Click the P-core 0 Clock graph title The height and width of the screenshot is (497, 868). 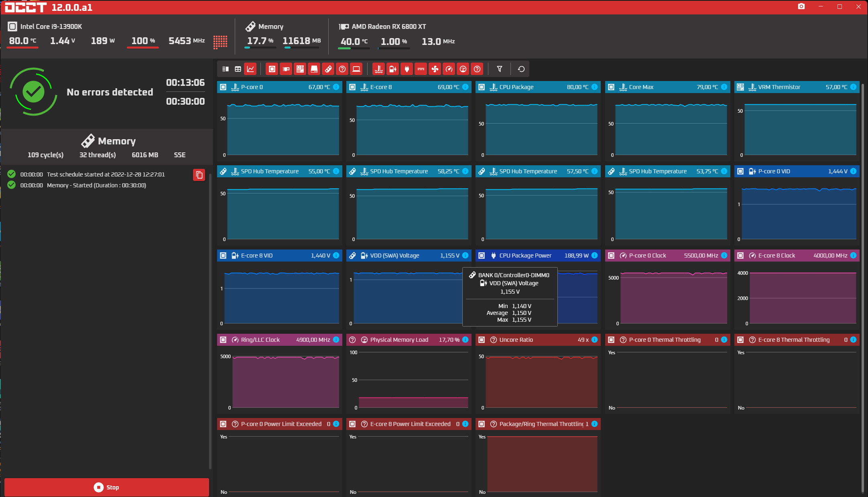point(647,256)
